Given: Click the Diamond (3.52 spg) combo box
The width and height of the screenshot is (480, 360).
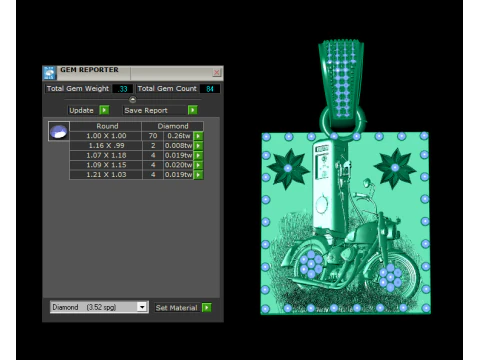Looking at the screenshot, I should point(99,307).
